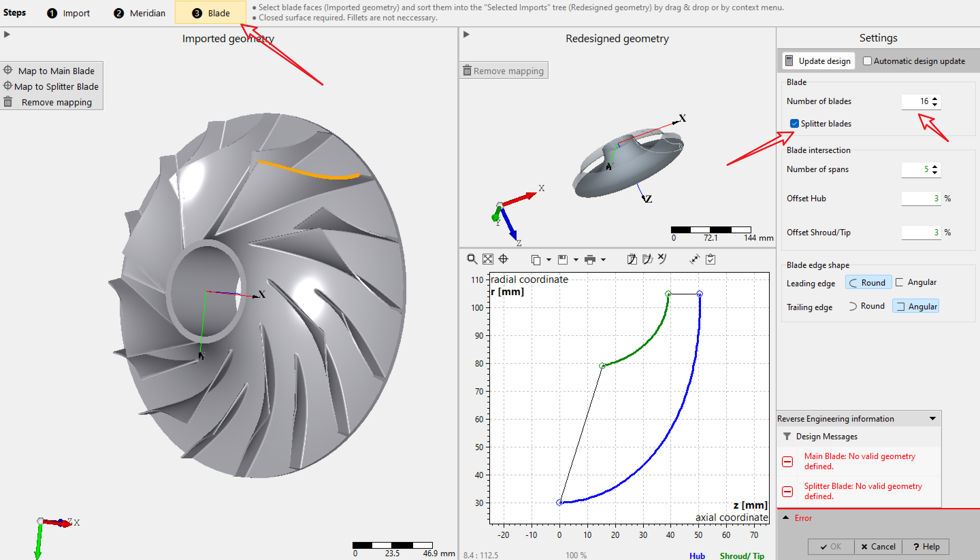Viewport: 980px width, 560px height.
Task: Click the Update design button
Action: [x=818, y=61]
